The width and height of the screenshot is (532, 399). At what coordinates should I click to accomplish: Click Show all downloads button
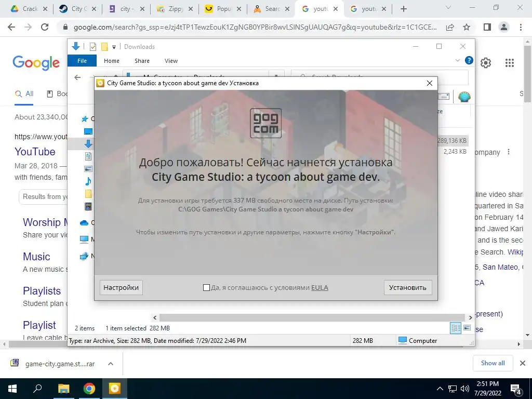(x=493, y=363)
